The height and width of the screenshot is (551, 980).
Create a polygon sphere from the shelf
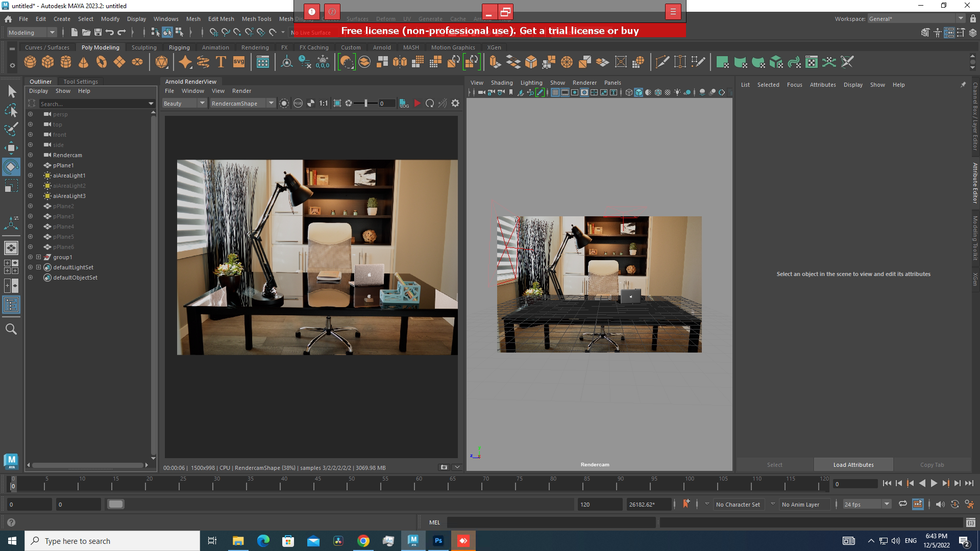(x=30, y=62)
